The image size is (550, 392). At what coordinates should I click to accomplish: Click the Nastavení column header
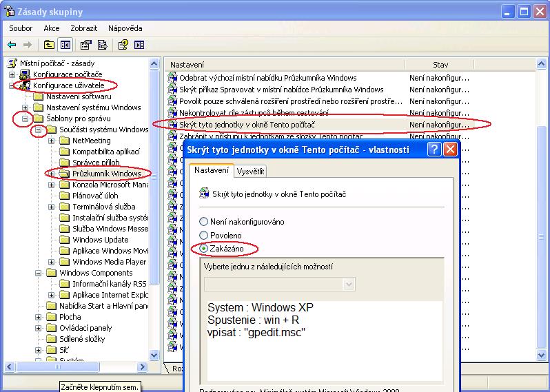tap(285, 65)
